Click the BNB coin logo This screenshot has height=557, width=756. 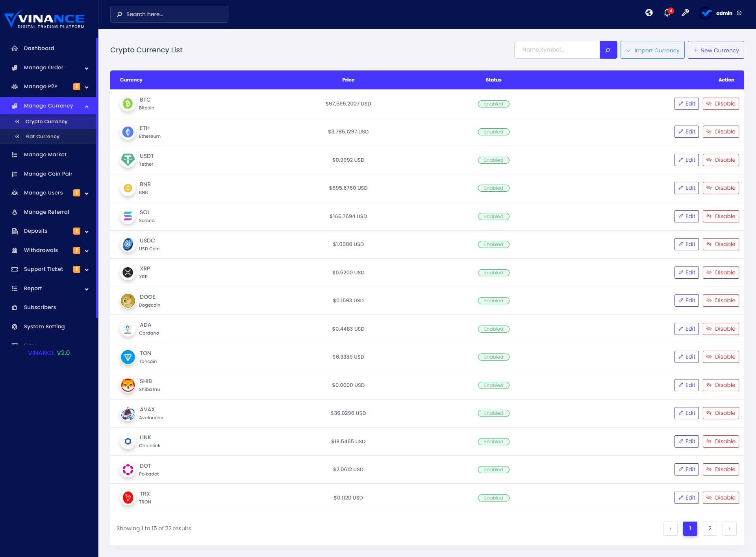[x=128, y=188]
